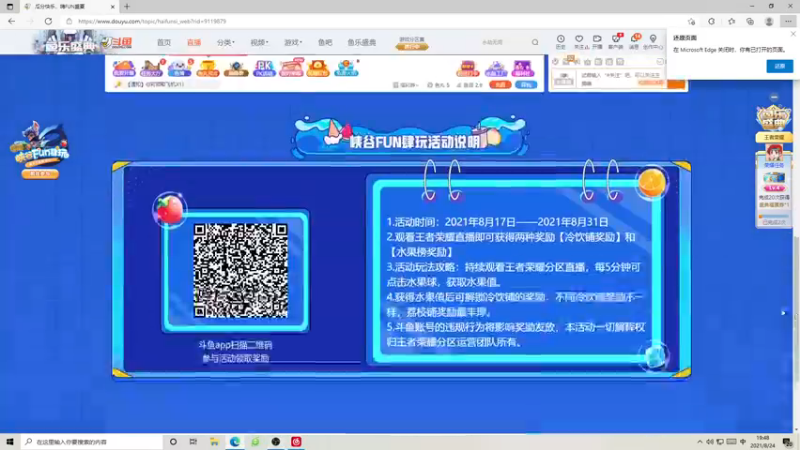Click the orange chat send button
This screenshot has height=450, width=800.
pos(677,83)
